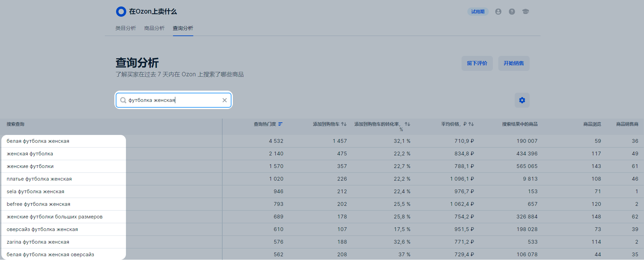
Task: Click the blue Ozon circle logo
Action: coord(121,12)
